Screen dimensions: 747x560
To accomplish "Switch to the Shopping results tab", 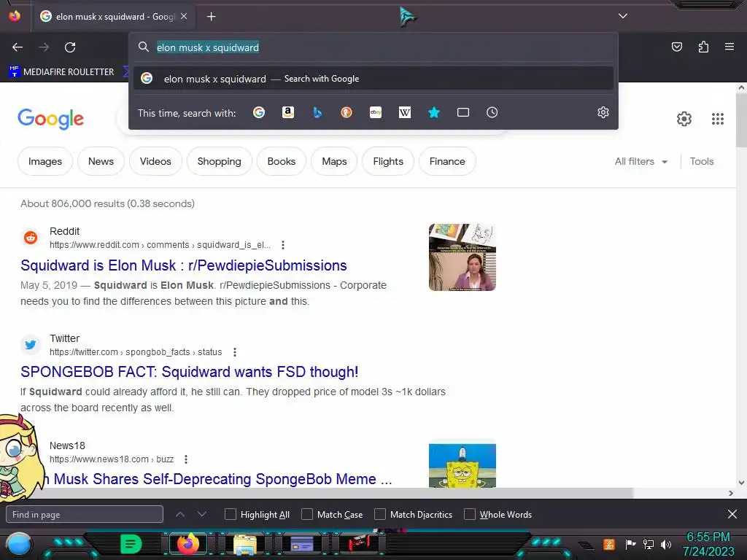I will click(219, 161).
